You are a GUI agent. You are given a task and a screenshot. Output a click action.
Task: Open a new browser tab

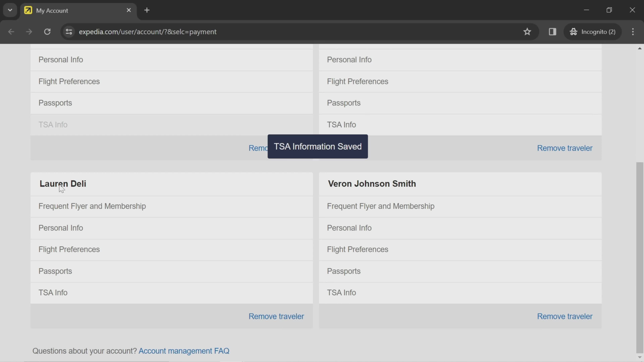[147, 10]
